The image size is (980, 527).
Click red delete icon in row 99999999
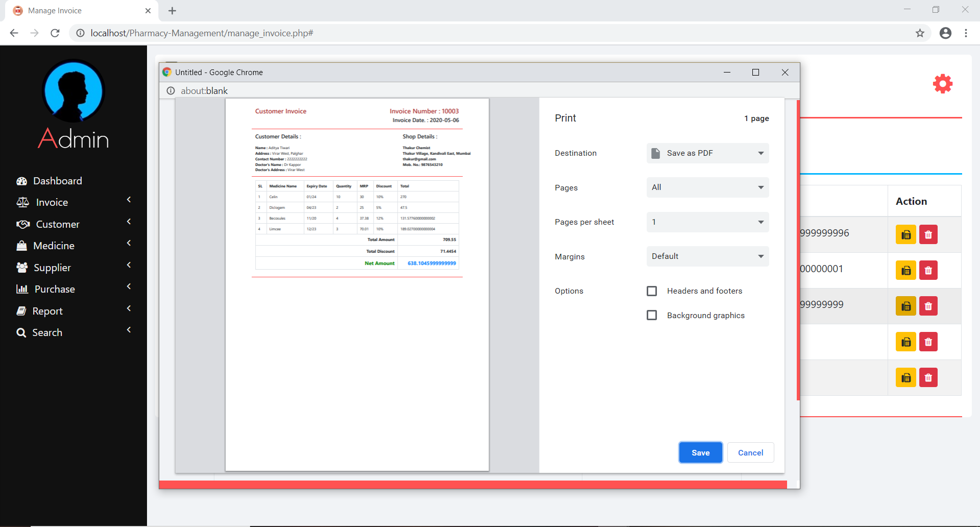(928, 306)
